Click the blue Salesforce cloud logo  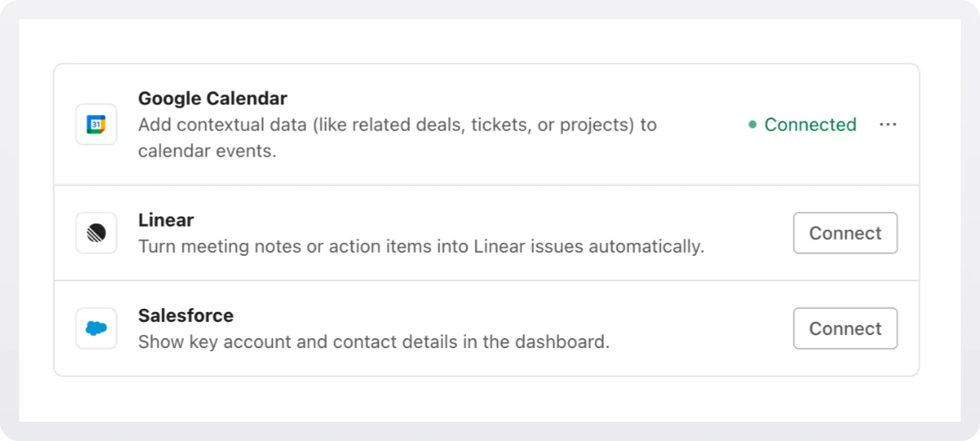(x=96, y=328)
